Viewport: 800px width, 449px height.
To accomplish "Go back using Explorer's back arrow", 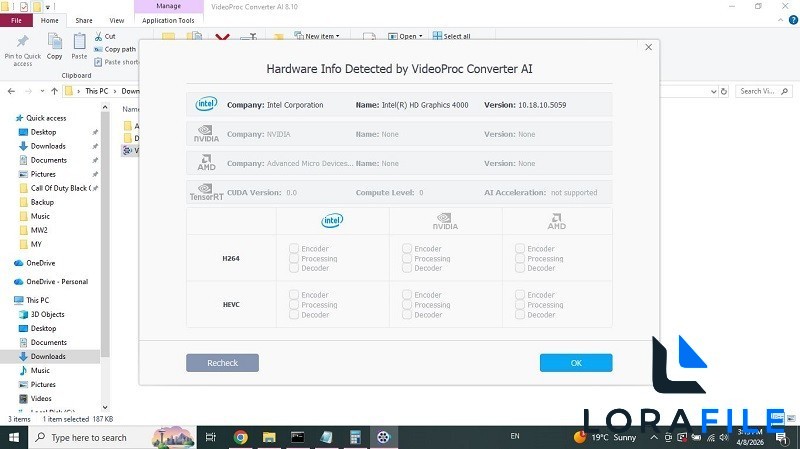I will 11,91.
